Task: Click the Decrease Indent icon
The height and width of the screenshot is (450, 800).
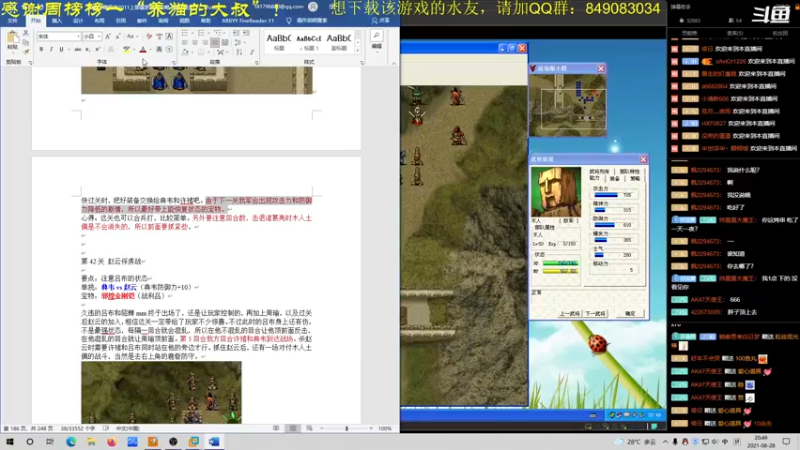Action: point(236,33)
